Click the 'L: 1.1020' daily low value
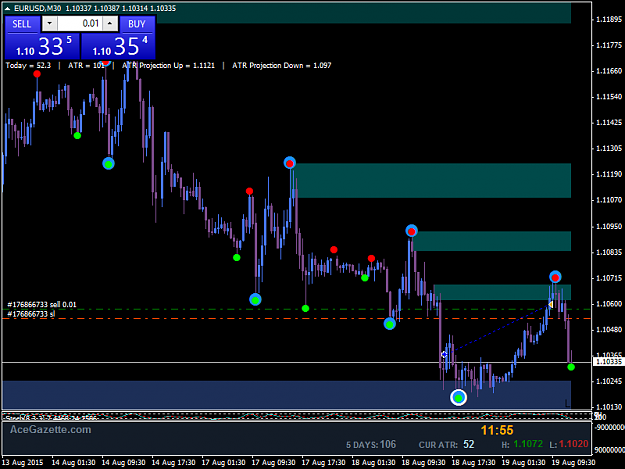This screenshot has height=469, width=625. click(x=569, y=444)
